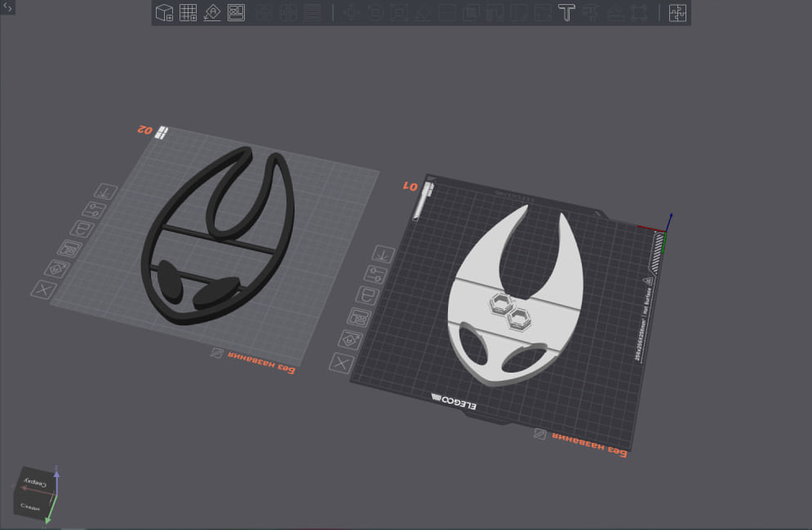
Task: Select the dimmed Move tool in toolbar
Action: pyautogui.click(x=351, y=12)
